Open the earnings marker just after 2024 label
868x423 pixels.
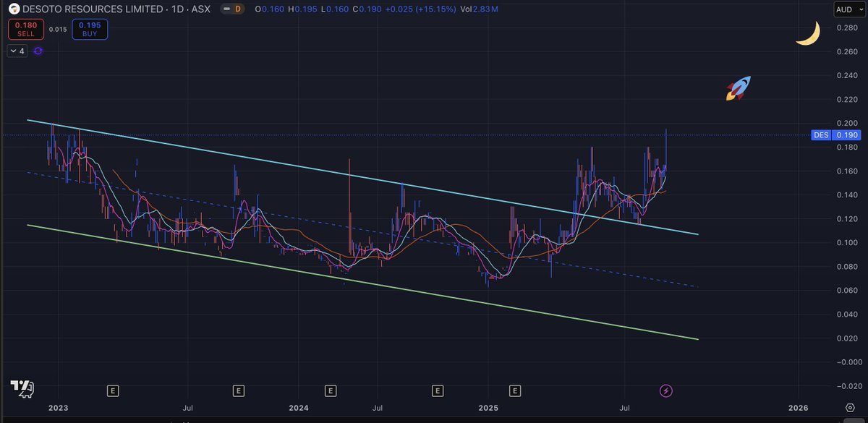[331, 391]
